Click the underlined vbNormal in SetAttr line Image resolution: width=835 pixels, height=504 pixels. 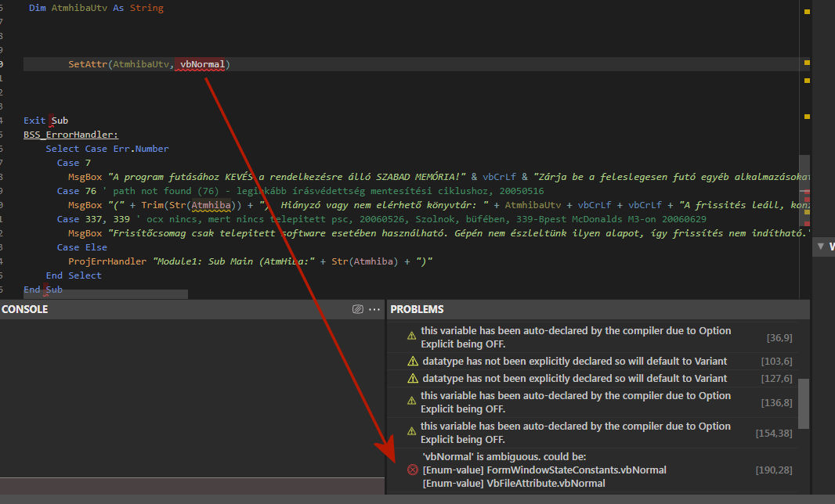(202, 64)
